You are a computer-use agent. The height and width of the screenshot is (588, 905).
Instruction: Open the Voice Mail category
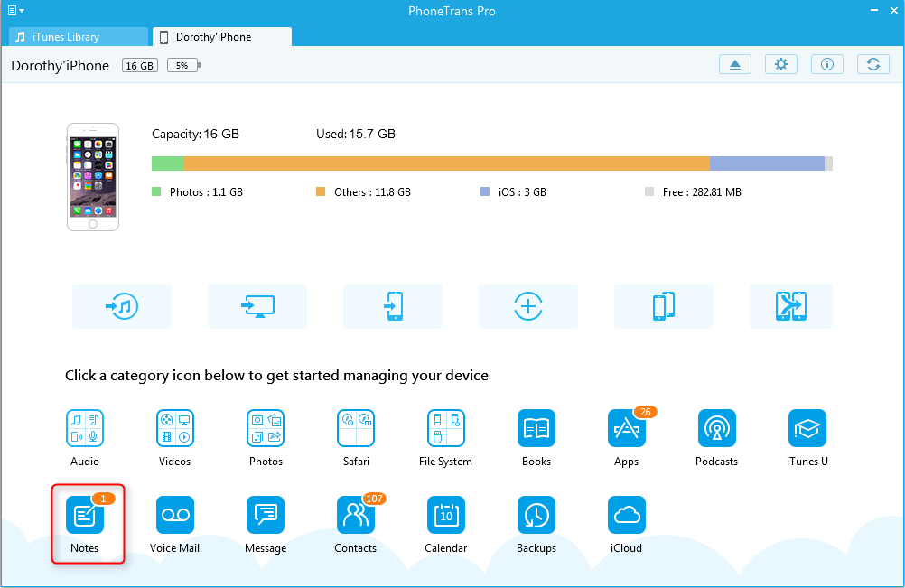pos(175,516)
